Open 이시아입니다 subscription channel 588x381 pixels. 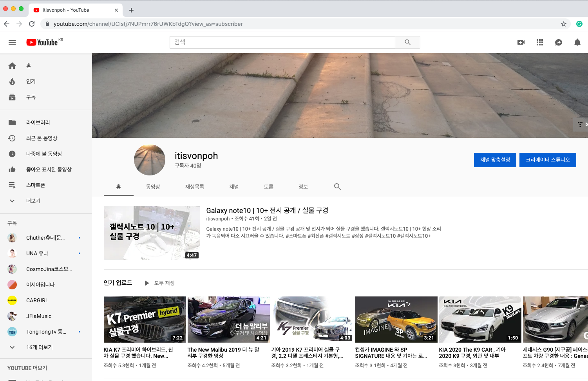[46, 285]
